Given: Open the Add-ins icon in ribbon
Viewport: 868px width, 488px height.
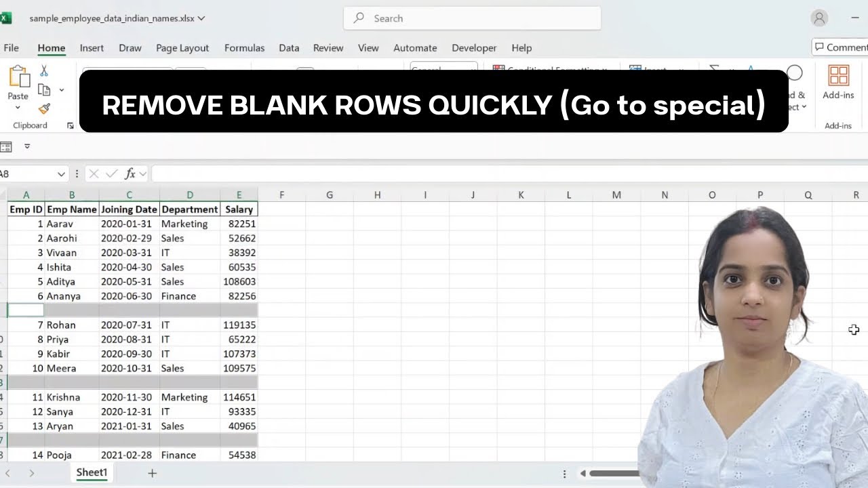Looking at the screenshot, I should coord(838,76).
